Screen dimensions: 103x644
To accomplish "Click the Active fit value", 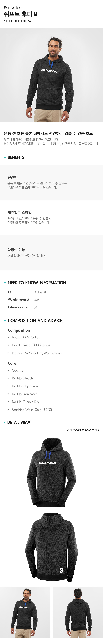I will click(40, 292).
